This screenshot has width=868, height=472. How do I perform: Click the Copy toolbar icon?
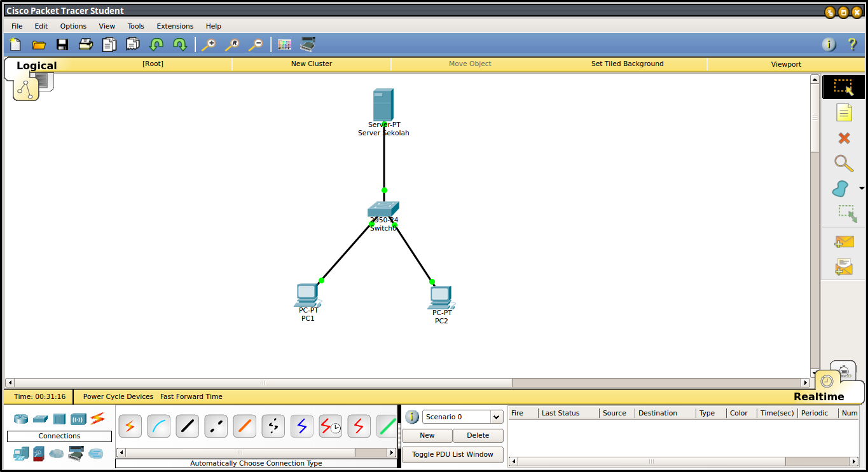[109, 44]
